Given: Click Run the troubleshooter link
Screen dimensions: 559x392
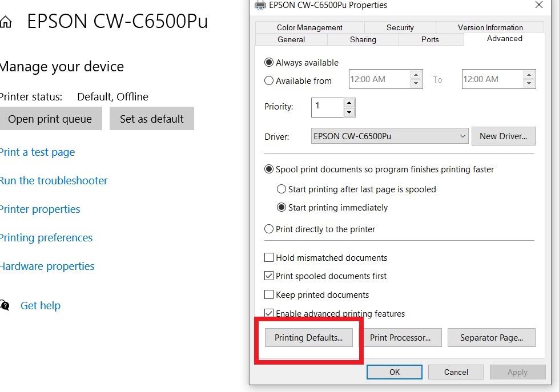Looking at the screenshot, I should 54,181.
